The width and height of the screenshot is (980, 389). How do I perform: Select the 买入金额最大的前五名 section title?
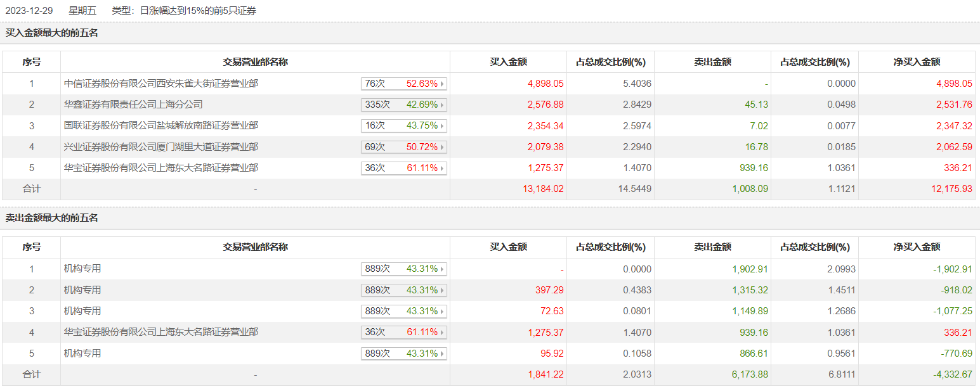tap(52, 33)
